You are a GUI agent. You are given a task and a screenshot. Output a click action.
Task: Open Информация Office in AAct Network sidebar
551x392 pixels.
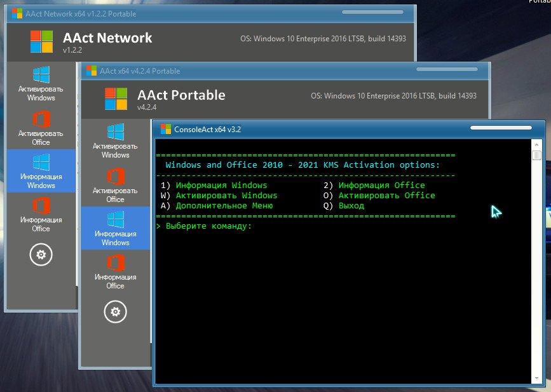pyautogui.click(x=41, y=207)
